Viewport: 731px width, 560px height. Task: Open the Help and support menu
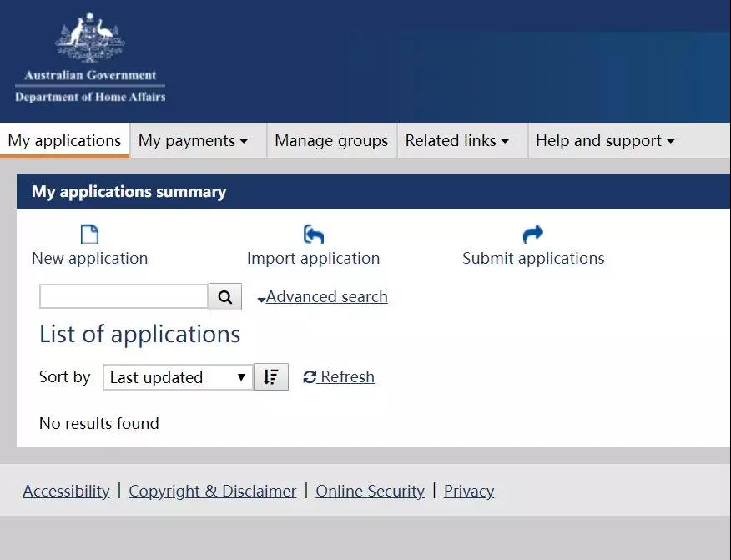pos(605,141)
